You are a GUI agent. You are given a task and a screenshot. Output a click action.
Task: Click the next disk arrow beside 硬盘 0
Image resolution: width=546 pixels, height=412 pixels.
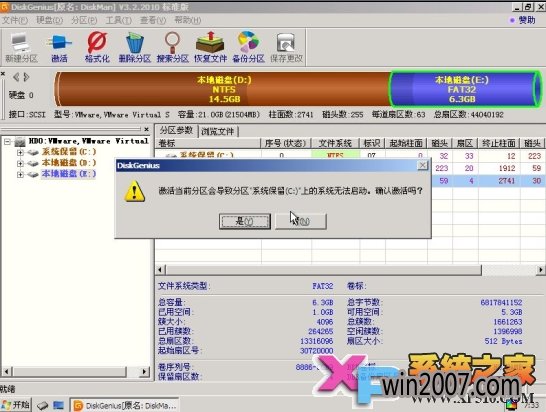[x=26, y=77]
